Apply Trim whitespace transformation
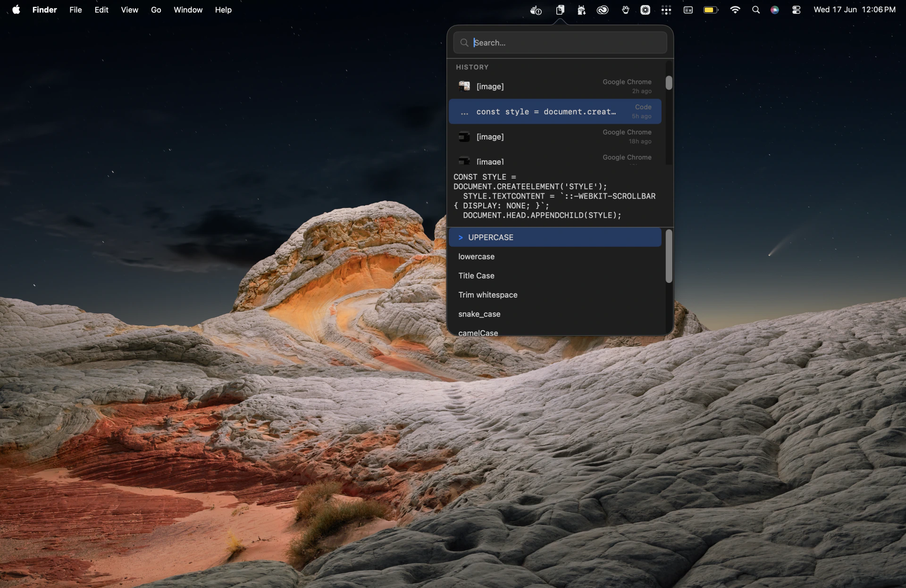This screenshot has width=906, height=588. pos(555,295)
